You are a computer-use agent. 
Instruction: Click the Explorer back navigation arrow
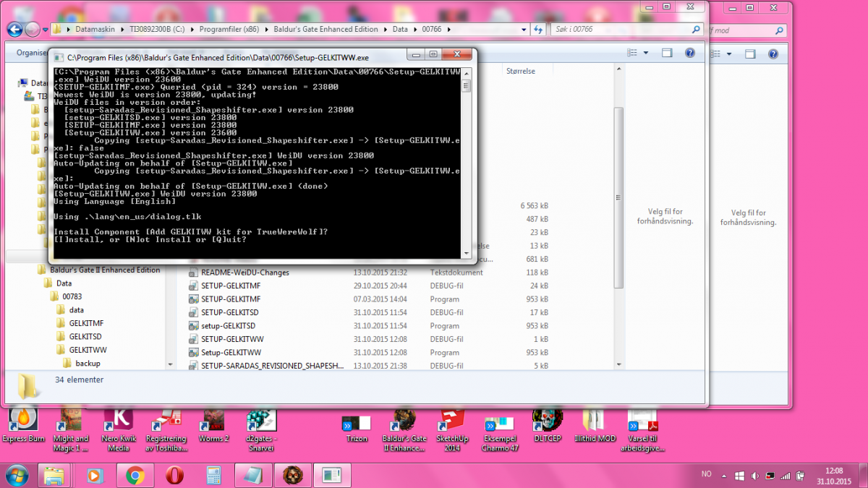click(x=14, y=29)
